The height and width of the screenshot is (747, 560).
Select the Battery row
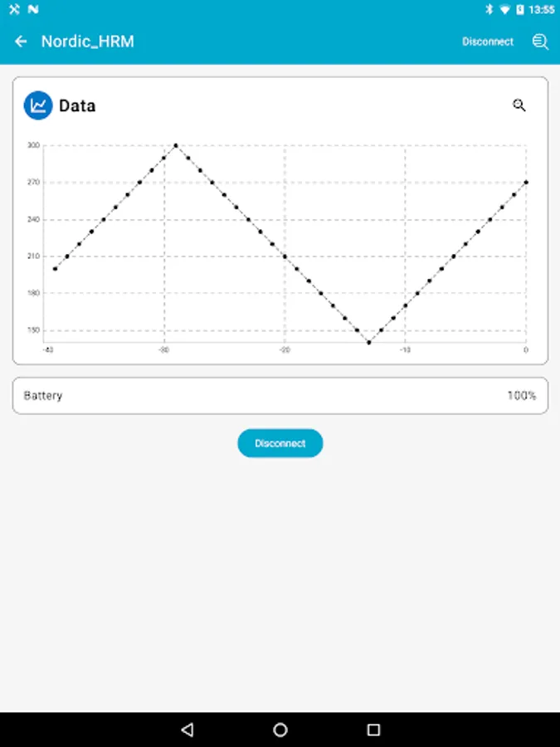pyautogui.click(x=280, y=396)
